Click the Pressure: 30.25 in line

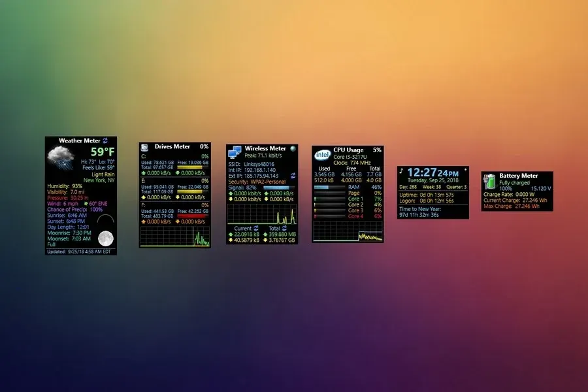68,198
